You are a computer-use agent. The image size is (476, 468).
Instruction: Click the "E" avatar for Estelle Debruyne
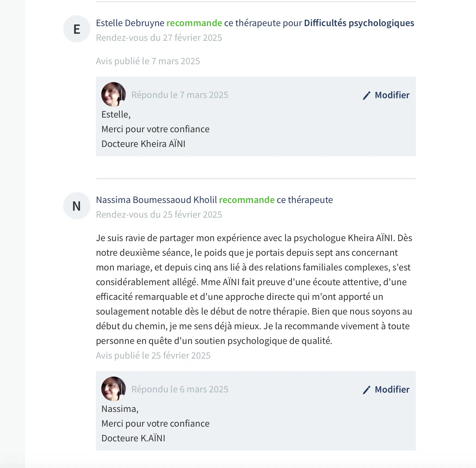point(77,29)
